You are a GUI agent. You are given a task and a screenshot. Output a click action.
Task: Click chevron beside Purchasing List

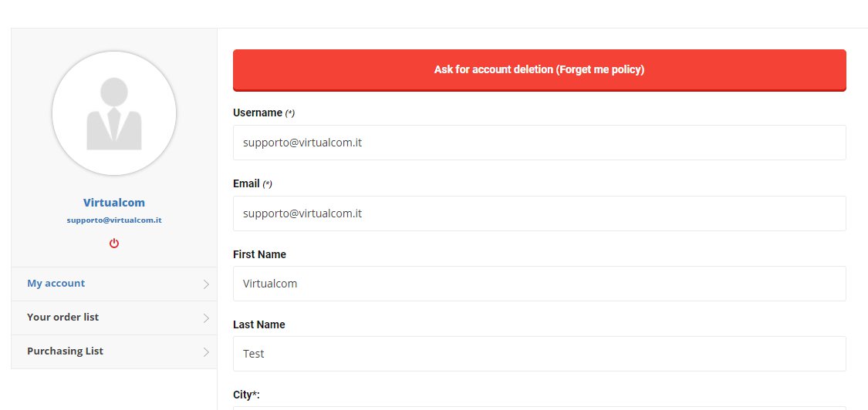(206, 352)
